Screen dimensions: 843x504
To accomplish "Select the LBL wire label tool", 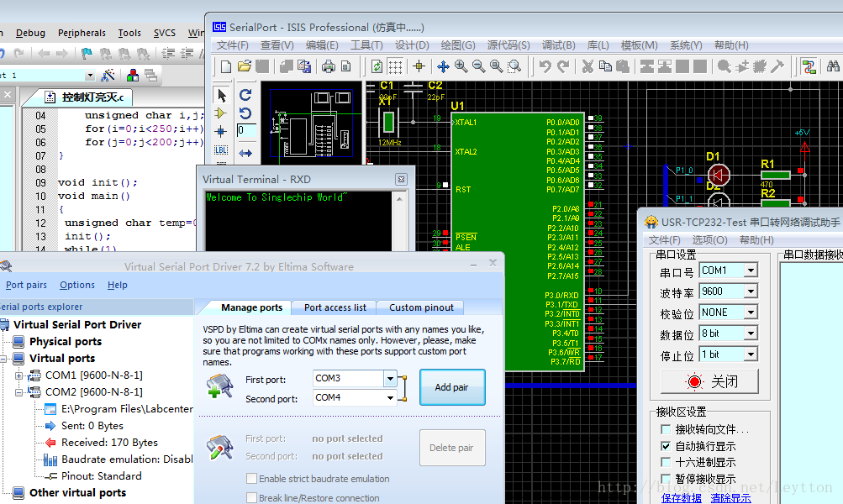I will (x=221, y=150).
